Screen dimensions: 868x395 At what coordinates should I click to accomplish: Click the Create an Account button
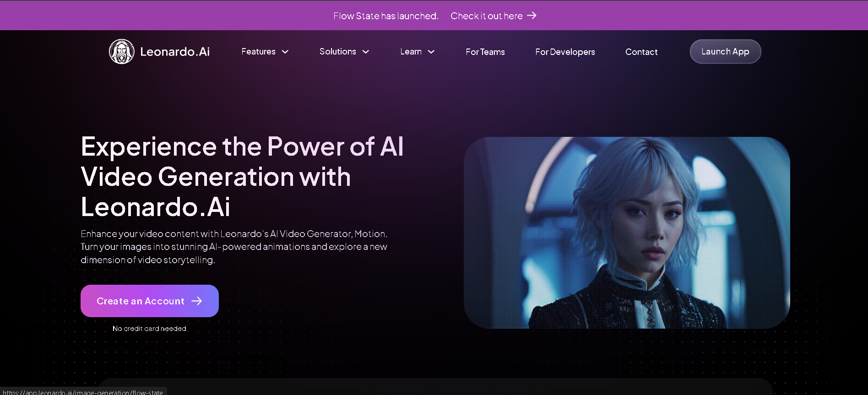(x=150, y=301)
